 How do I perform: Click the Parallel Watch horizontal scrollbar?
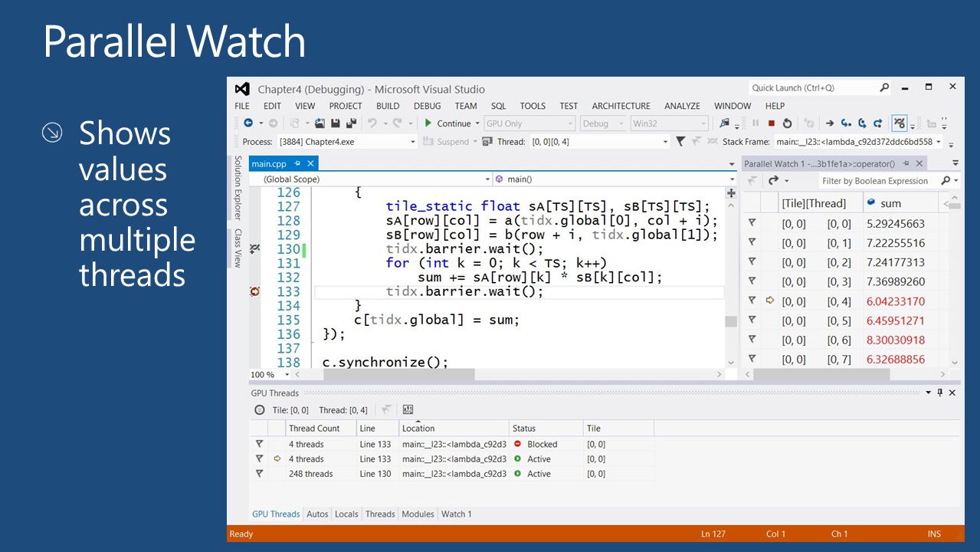pos(821,374)
